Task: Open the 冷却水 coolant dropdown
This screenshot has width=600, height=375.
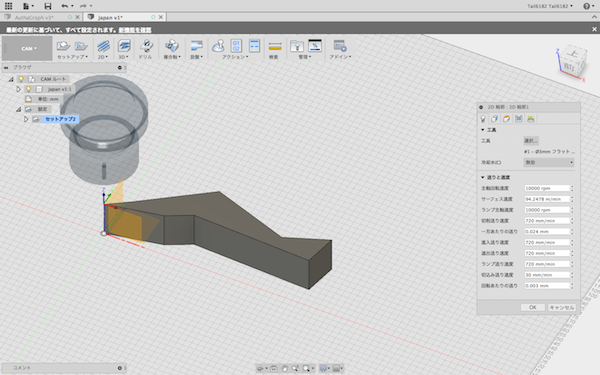Action: click(x=549, y=163)
